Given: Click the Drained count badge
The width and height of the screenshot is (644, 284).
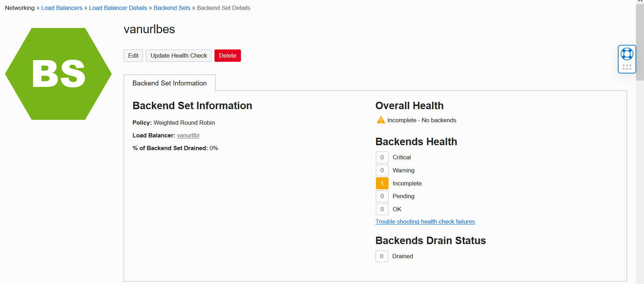Looking at the screenshot, I should (x=382, y=256).
